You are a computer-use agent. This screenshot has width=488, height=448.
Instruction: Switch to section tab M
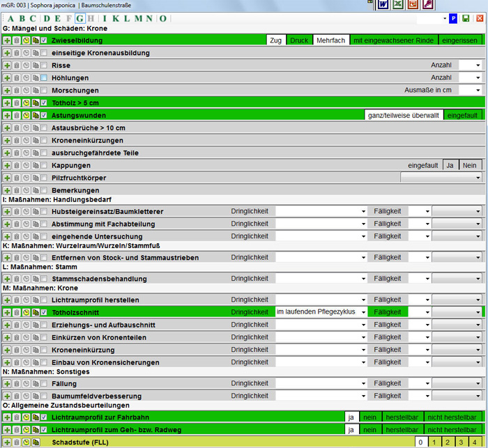pos(139,18)
